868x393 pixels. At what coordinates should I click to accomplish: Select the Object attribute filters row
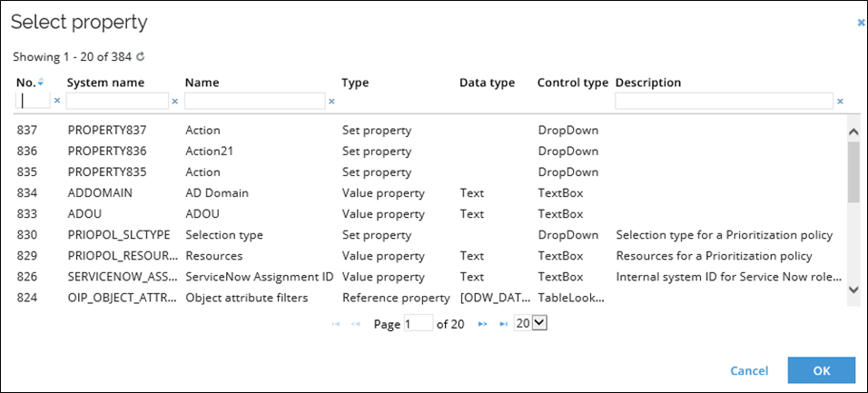(x=431, y=298)
